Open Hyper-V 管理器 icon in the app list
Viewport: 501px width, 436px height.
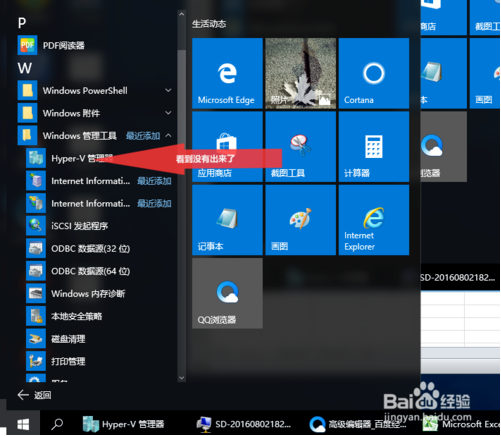coord(36,158)
